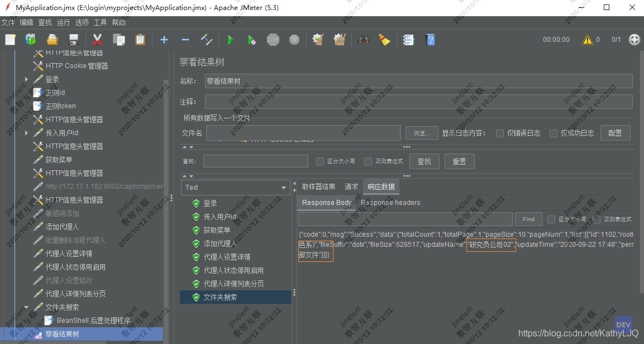Open the 查找 menu
The height and width of the screenshot is (344, 644).
[x=45, y=22]
